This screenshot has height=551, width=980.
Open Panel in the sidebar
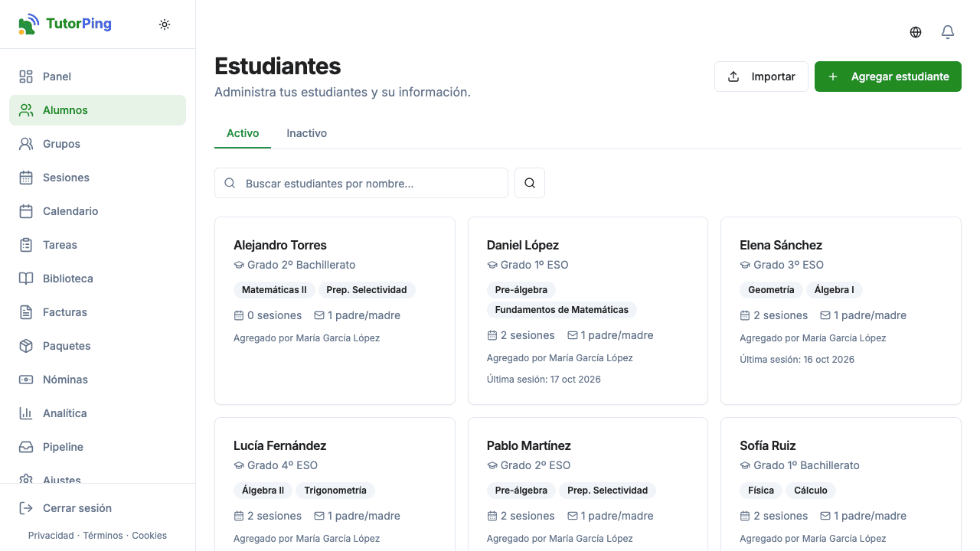point(97,77)
